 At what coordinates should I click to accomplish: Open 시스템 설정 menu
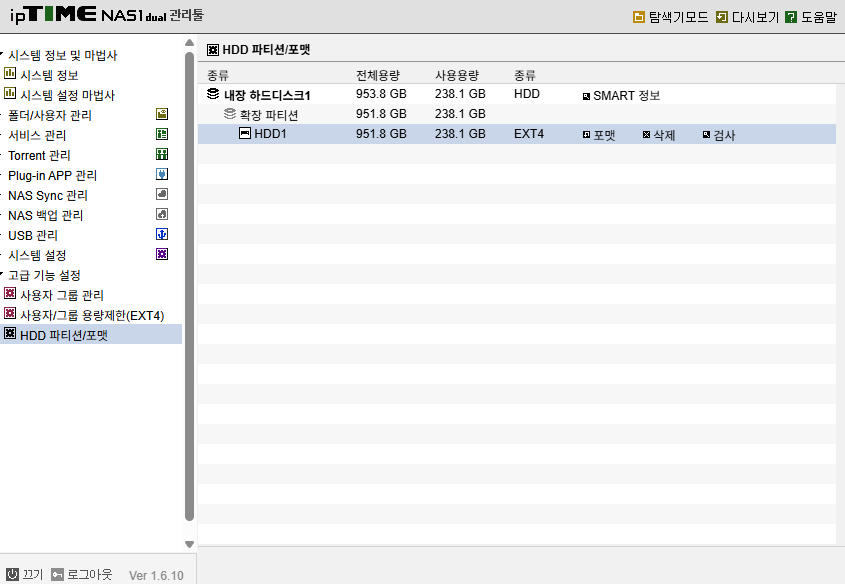37,255
